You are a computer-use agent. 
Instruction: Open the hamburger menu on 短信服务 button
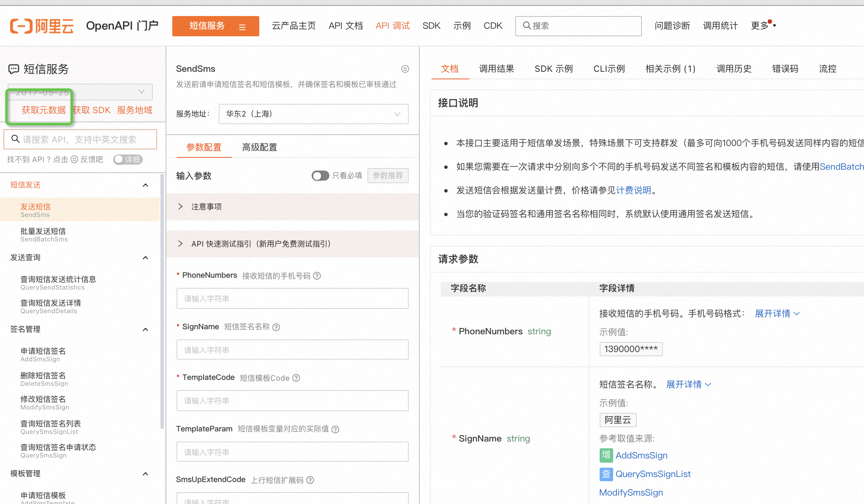click(x=242, y=27)
